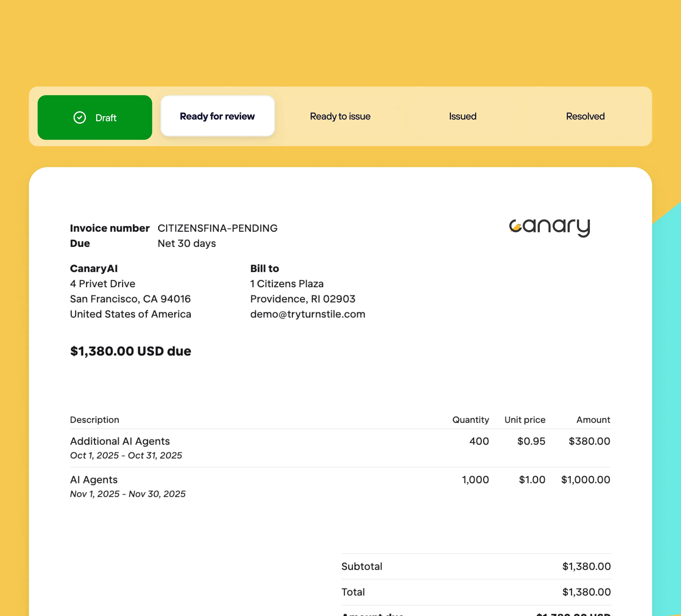
Task: Click the Description column header
Action: pyautogui.click(x=95, y=420)
